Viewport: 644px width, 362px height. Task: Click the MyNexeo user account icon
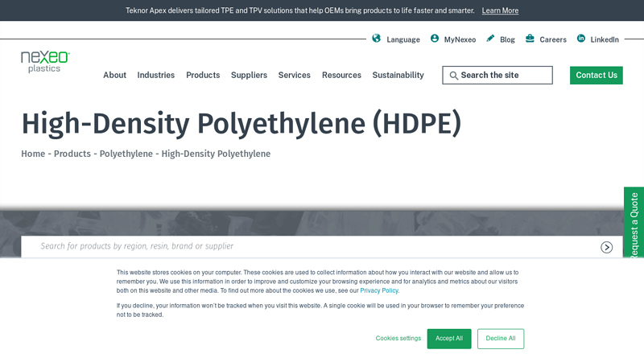coord(435,39)
